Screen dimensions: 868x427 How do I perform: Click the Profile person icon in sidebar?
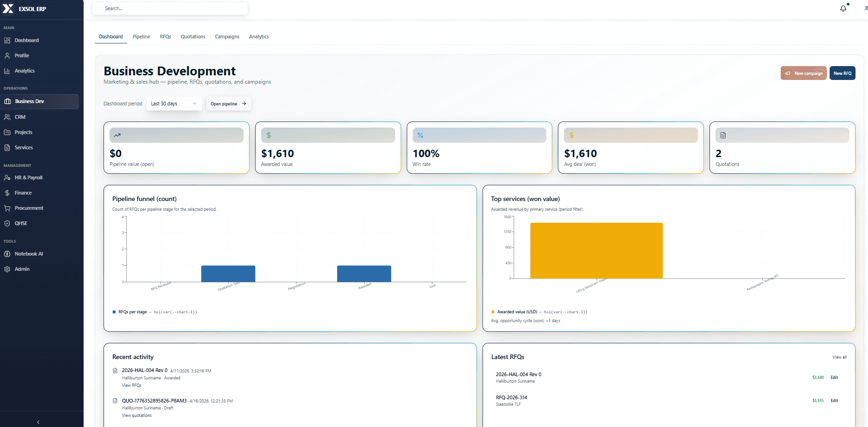[x=7, y=55]
